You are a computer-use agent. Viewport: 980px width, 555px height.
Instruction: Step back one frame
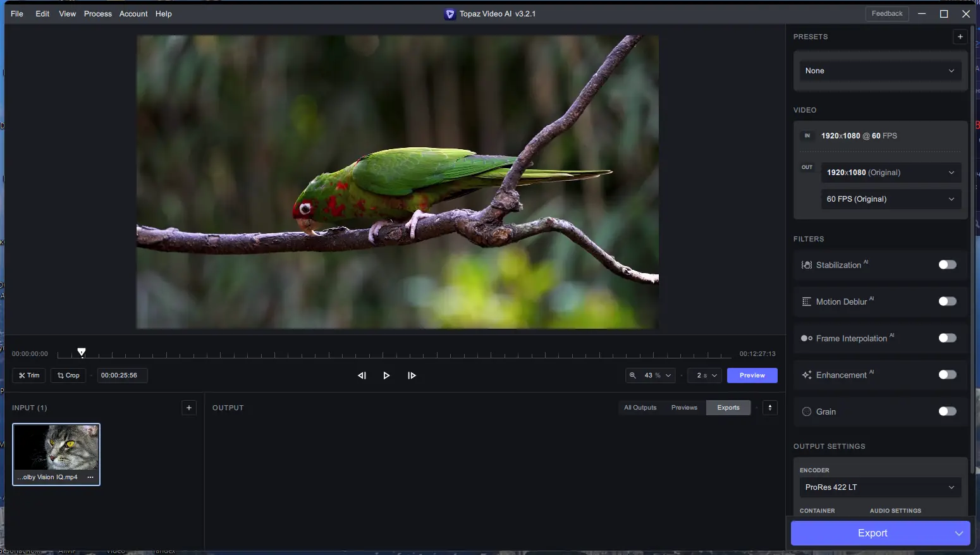pyautogui.click(x=362, y=375)
